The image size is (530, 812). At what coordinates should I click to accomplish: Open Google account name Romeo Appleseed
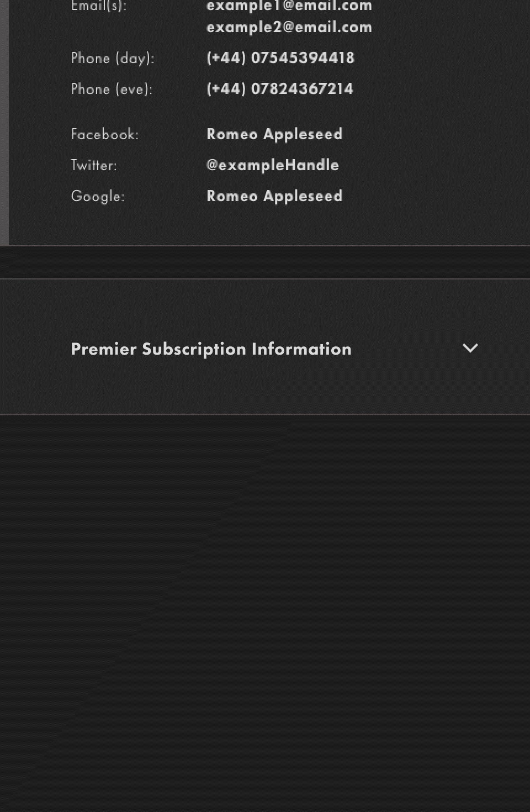pyautogui.click(x=274, y=196)
